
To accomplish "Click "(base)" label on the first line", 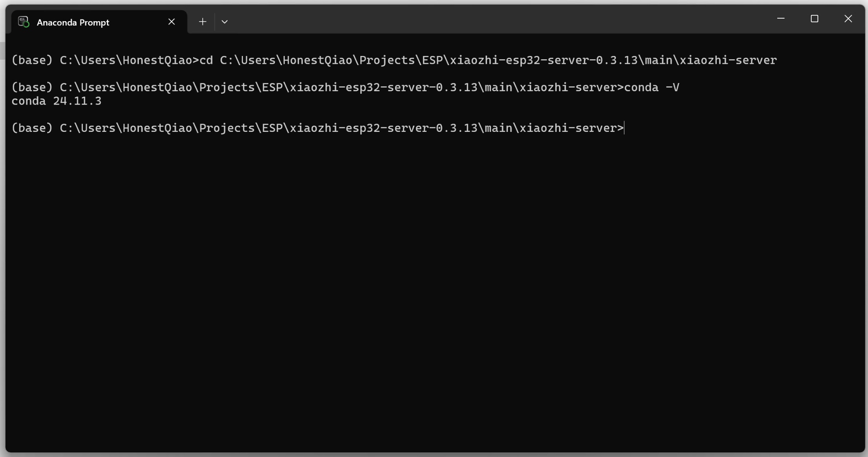I will 32,60.
